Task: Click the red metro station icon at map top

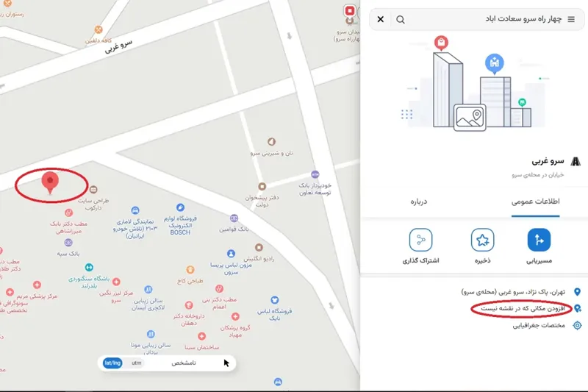Action: (x=350, y=11)
